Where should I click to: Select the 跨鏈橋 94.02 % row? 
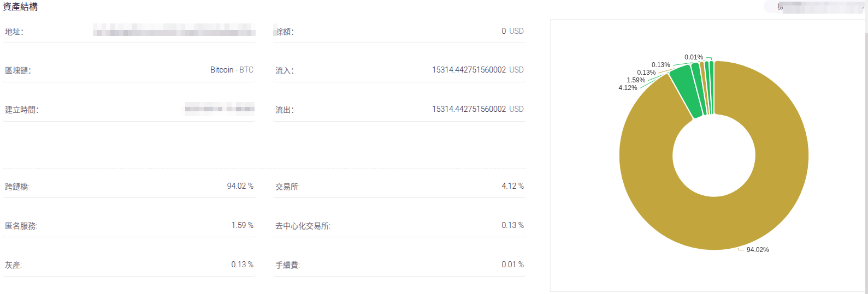coord(129,187)
